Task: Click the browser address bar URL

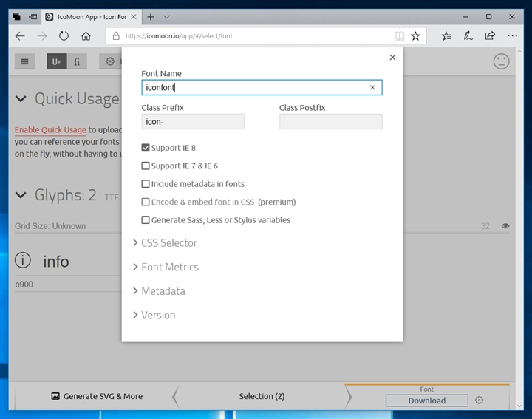Action: (x=179, y=36)
